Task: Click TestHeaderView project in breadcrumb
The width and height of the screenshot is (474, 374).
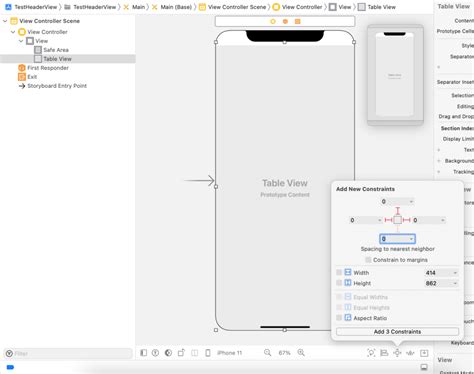Action: (31, 7)
